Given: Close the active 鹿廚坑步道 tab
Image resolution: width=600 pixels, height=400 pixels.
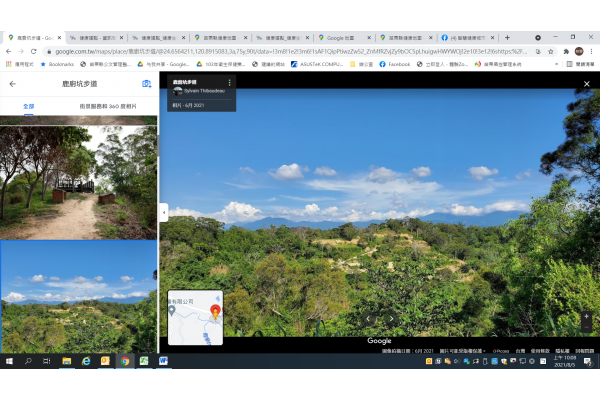Looking at the screenshot, I should [x=59, y=38].
